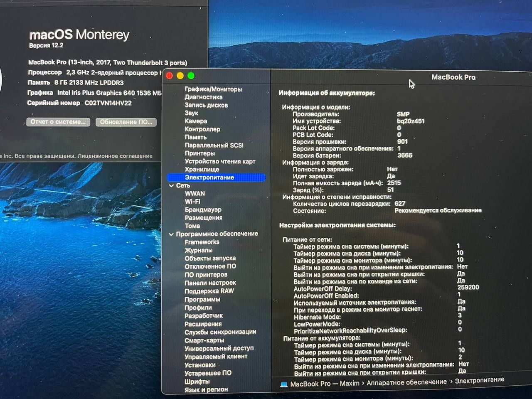The height and width of the screenshot is (399, 532).
Task: Open 'ПО принтеров' in sidebar
Action: [x=206, y=275]
